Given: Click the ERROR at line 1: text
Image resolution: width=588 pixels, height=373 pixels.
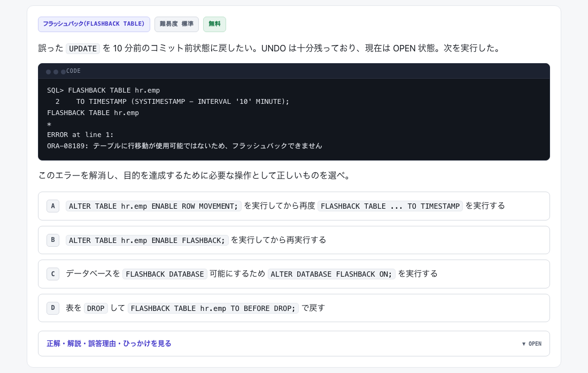Looking at the screenshot, I should pyautogui.click(x=80, y=135).
